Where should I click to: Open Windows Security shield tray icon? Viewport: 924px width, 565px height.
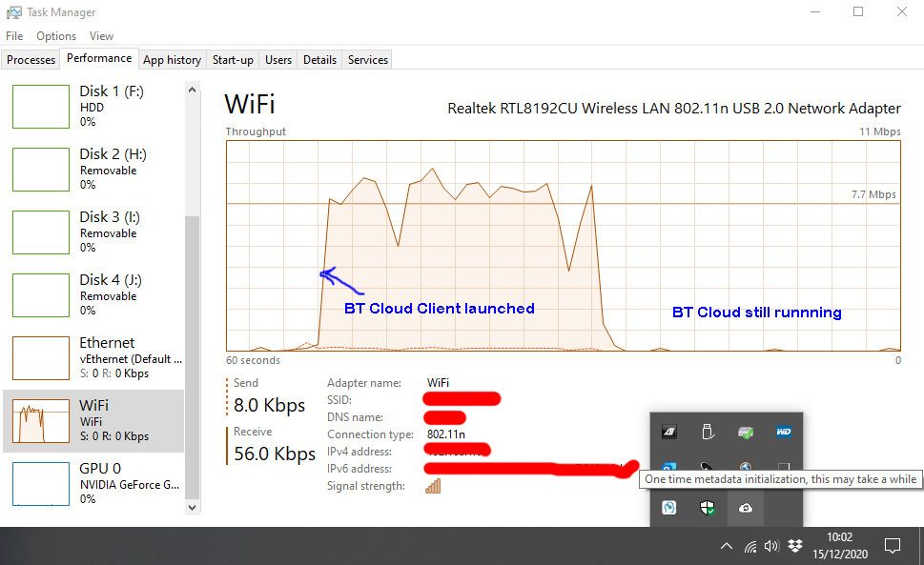tap(708, 508)
